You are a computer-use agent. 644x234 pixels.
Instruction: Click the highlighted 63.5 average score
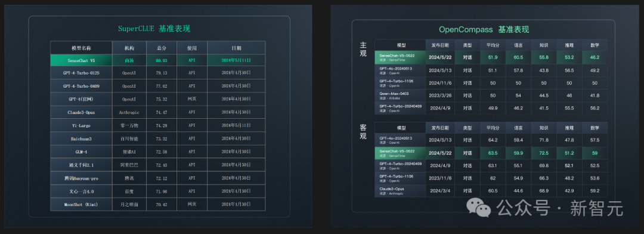coord(493,153)
